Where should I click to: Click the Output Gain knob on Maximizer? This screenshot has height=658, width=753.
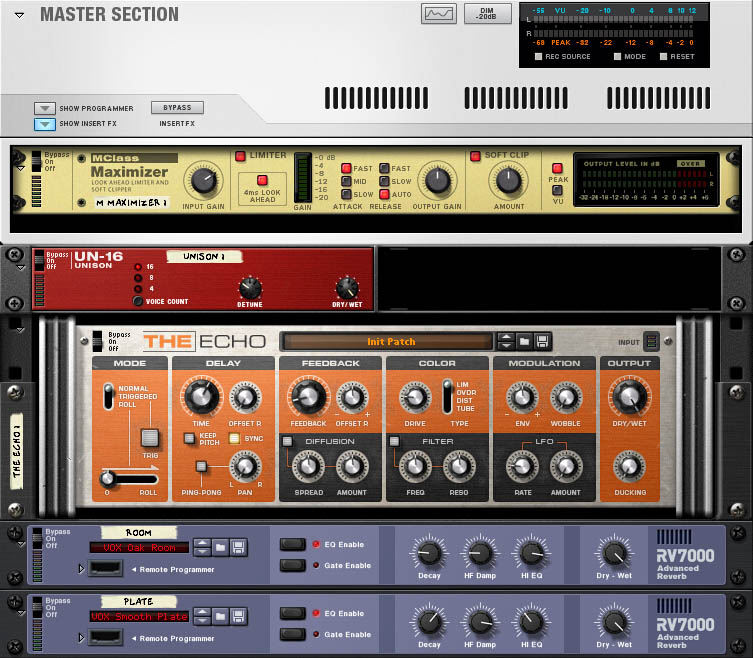coord(437,181)
